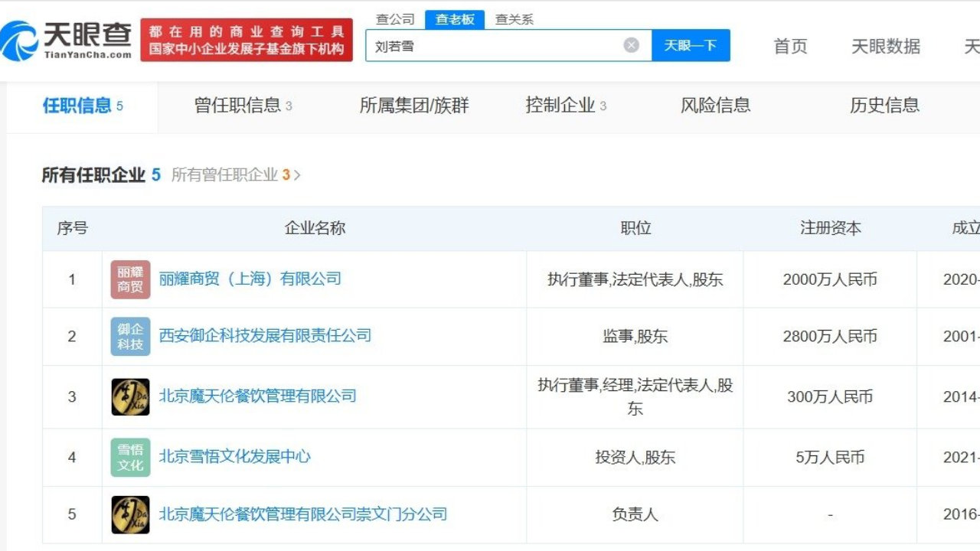This screenshot has width=980, height=551.
Task: Click logo of 崇文门分公司 row
Action: pos(130,514)
